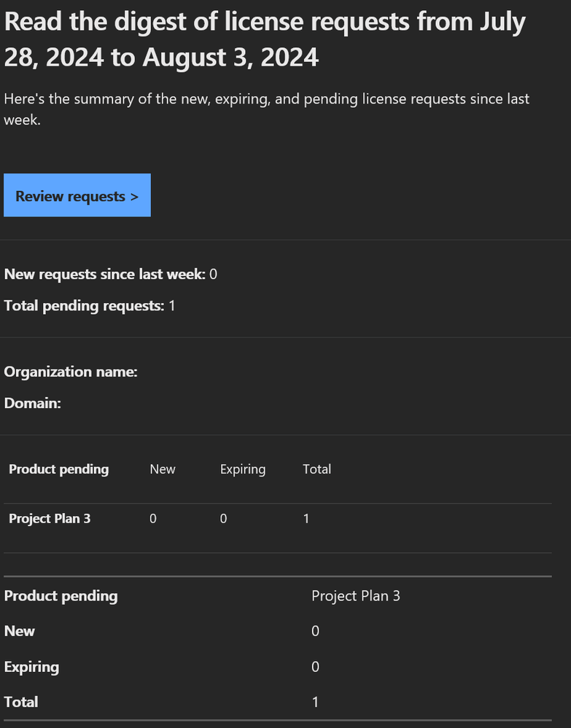Screen dimensions: 571x728
Task: Click the non-bold Project Plan 3 value in the stacked list
Action: tap(355, 596)
